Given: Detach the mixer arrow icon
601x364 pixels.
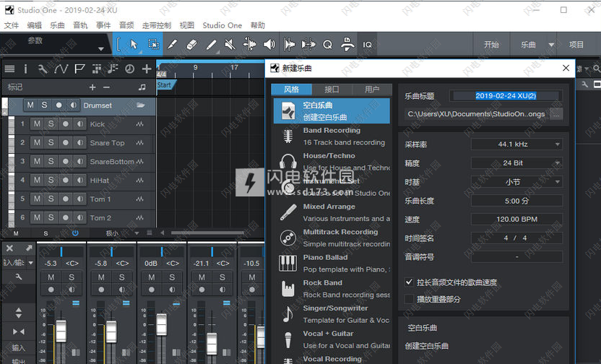Looking at the screenshot, I should (29, 248).
